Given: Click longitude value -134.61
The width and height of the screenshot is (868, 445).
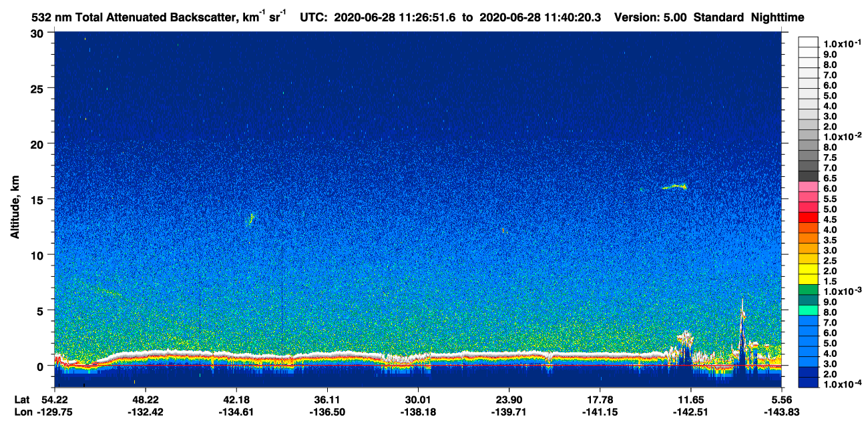Looking at the screenshot, I should [236, 412].
